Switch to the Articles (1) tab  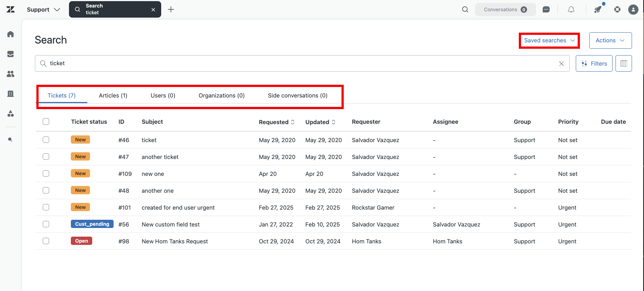point(113,96)
